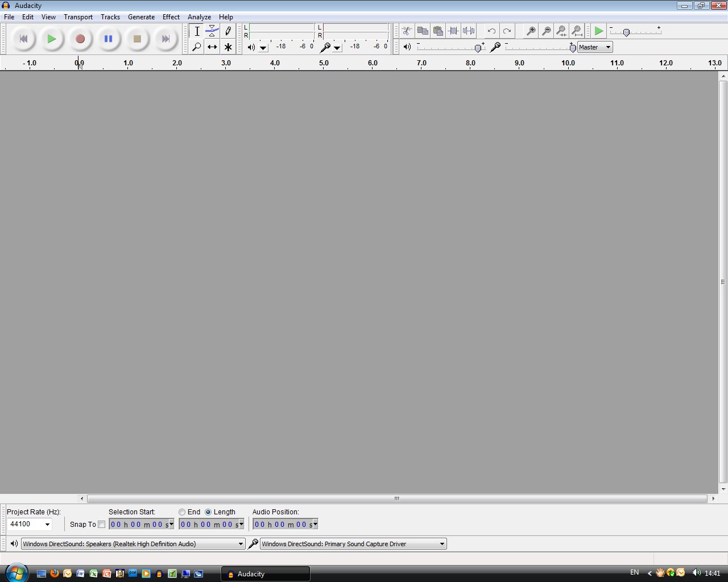Screen dimensions: 728x582
Task: Click the playback speed slider handle
Action: 626,32
